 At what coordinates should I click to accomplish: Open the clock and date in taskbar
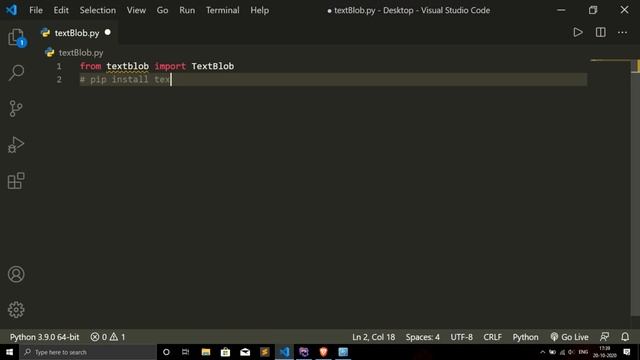[604, 352]
